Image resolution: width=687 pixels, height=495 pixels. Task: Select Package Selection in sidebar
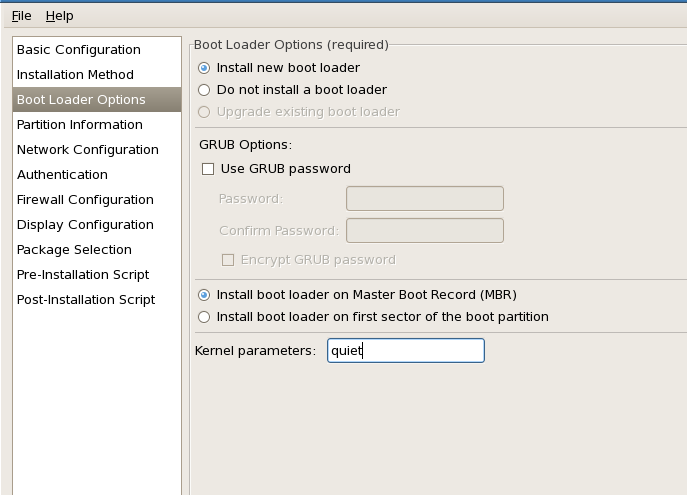click(74, 250)
